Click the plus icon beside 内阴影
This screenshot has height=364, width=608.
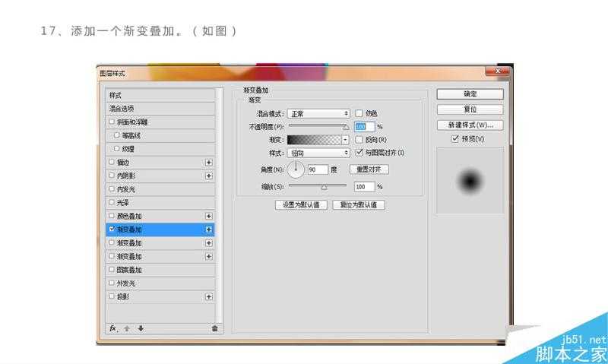pyautogui.click(x=208, y=176)
